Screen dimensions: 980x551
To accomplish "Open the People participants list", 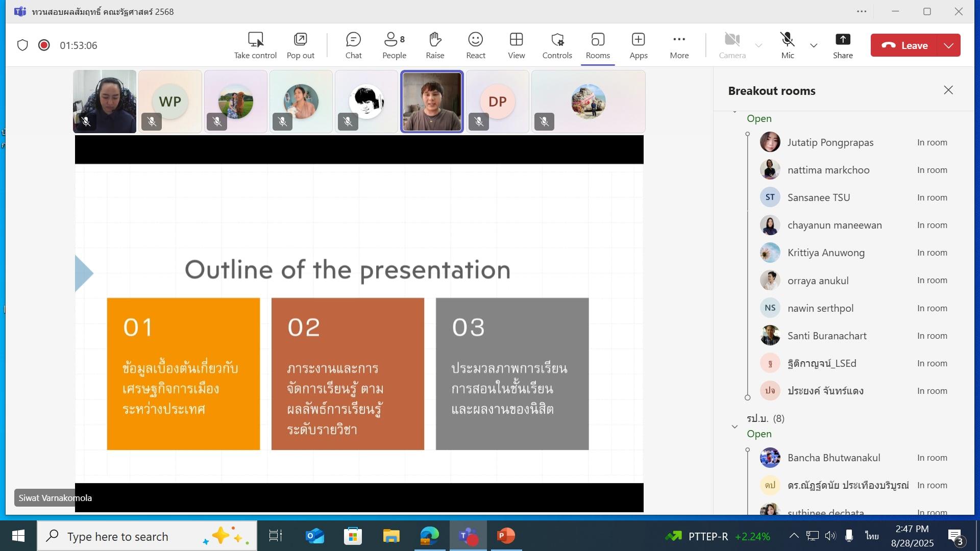I will [394, 45].
